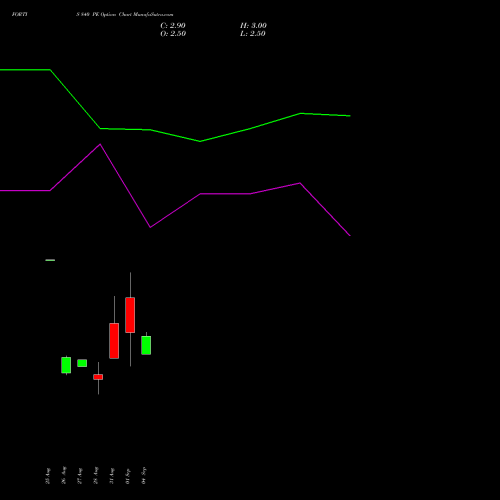Click the low price value L: 2.50

pyautogui.click(x=253, y=34)
